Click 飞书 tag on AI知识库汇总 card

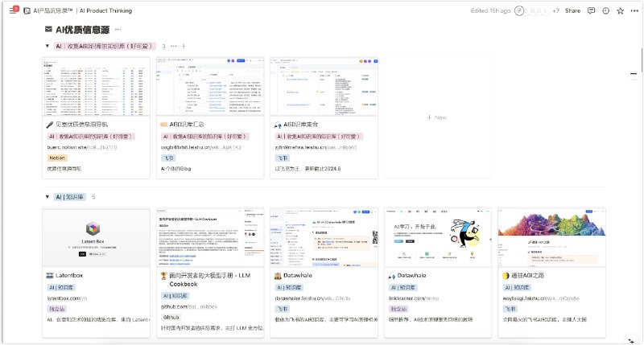click(168, 158)
